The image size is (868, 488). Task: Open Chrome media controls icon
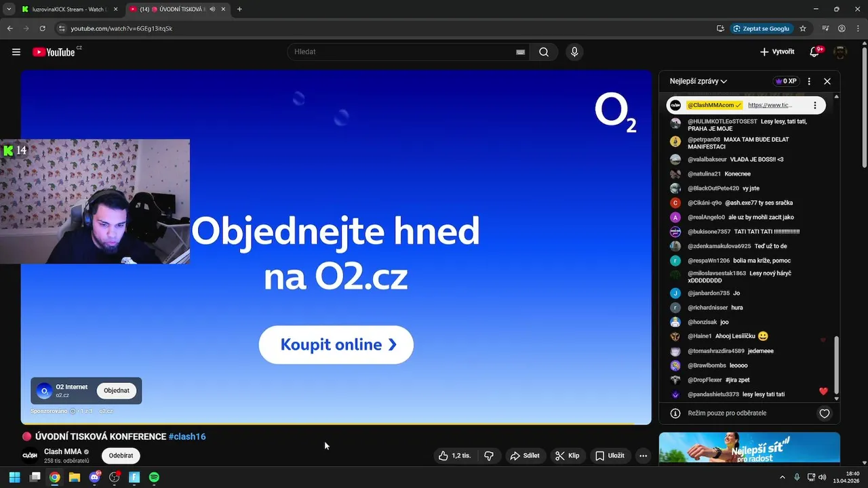pyautogui.click(x=825, y=28)
